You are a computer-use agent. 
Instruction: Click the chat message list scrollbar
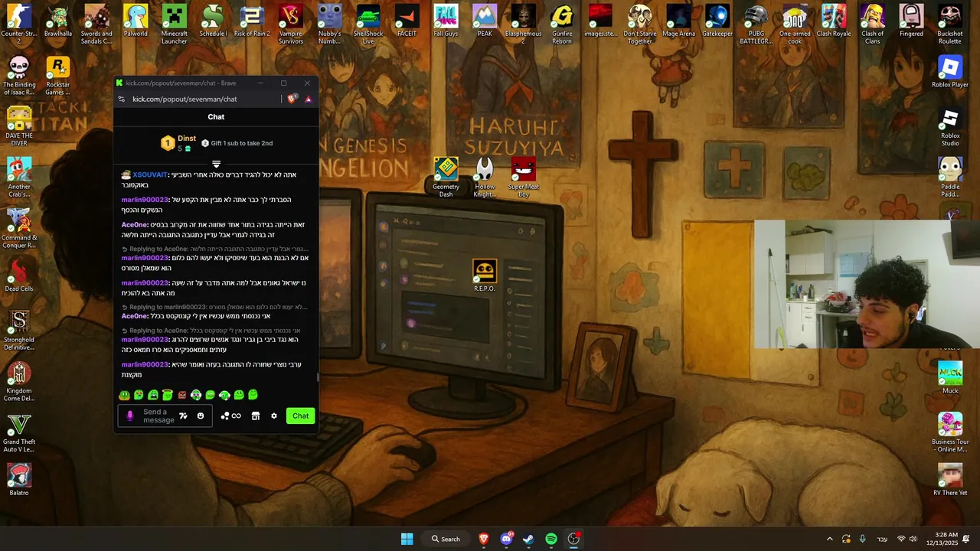(318, 377)
